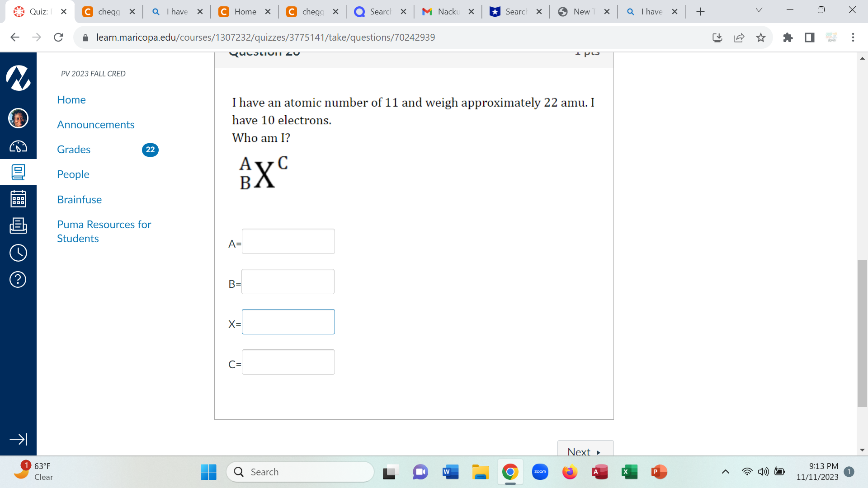Image resolution: width=868 pixels, height=488 pixels.
Task: Click into the A= answer input field
Action: tap(288, 241)
